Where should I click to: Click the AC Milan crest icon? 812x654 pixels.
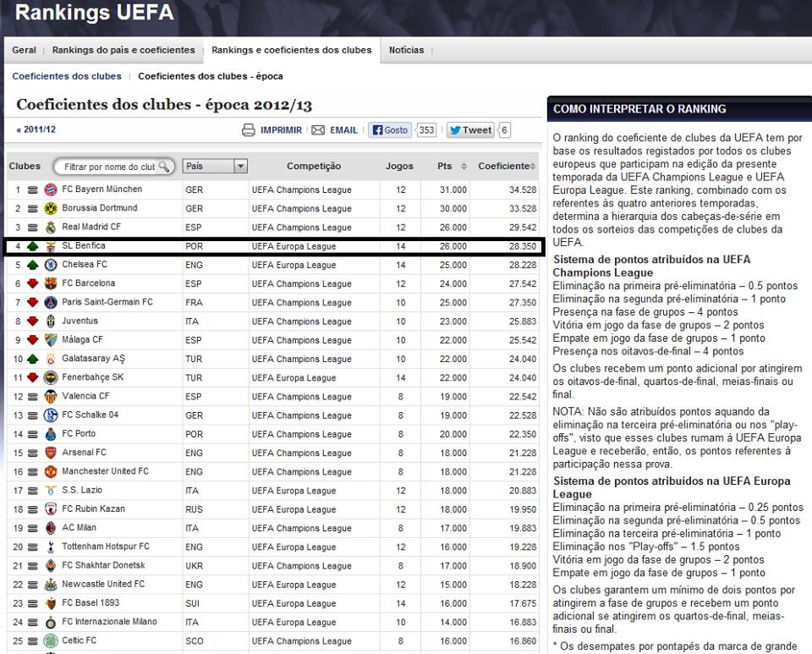click(x=51, y=528)
